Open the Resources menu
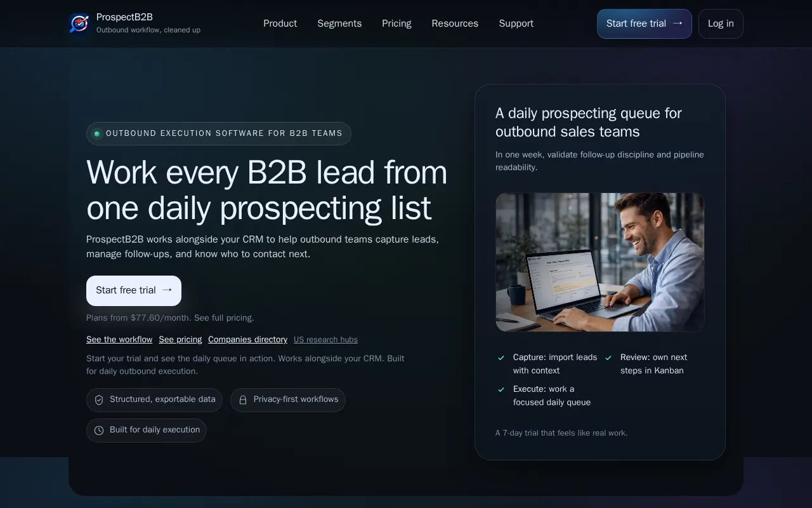Viewport: 812px width, 508px height. pos(455,23)
